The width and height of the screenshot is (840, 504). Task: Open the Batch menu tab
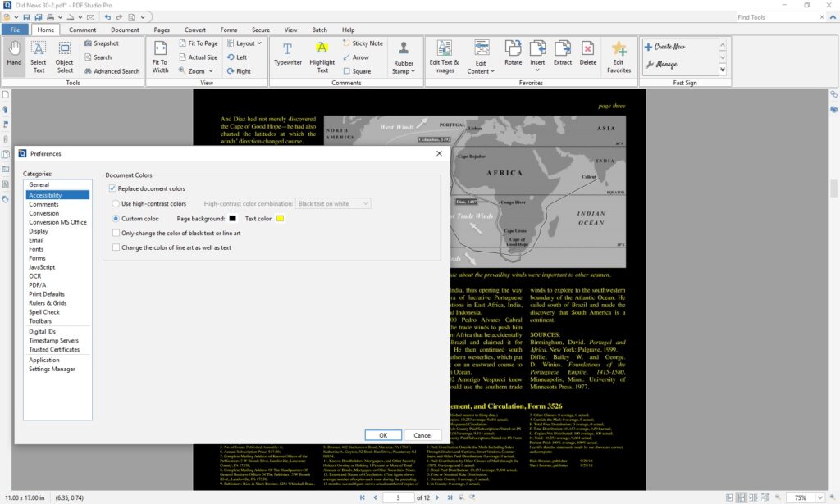coord(318,29)
